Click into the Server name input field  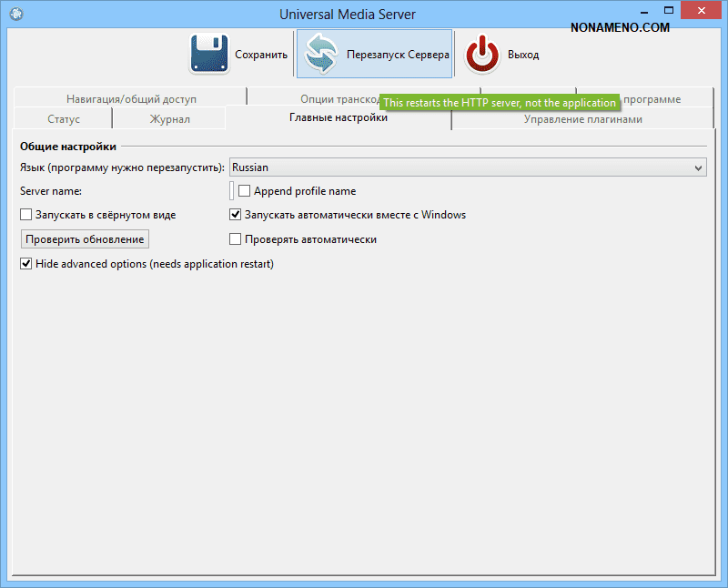(x=231, y=191)
